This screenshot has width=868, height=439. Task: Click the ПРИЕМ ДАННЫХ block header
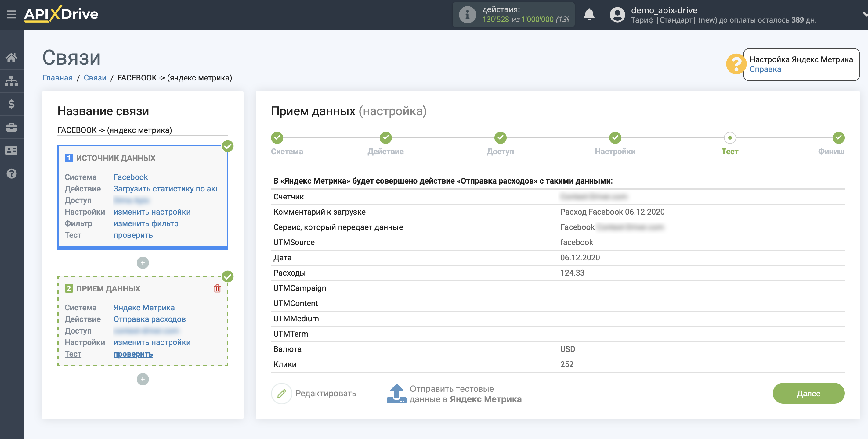pos(108,288)
